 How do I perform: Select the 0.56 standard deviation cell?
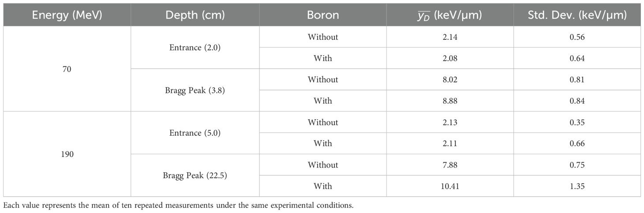coord(577,37)
